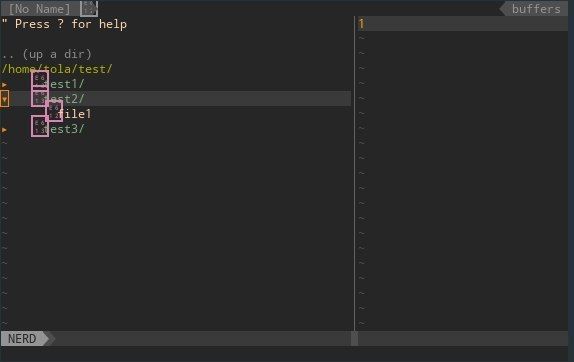Select the test2/ directory name
Screen dimensions: 574x362
pos(65,99)
